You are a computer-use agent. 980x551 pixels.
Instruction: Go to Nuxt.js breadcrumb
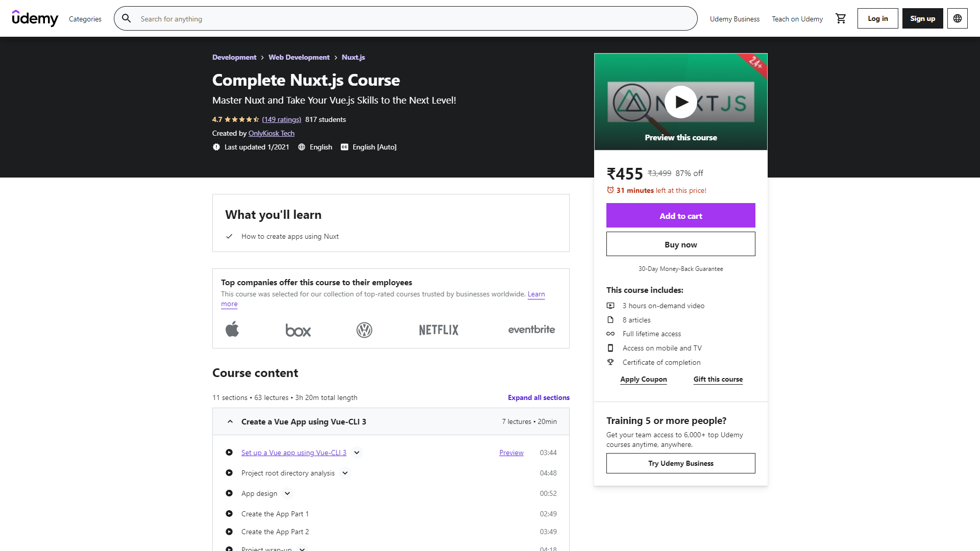353,57
